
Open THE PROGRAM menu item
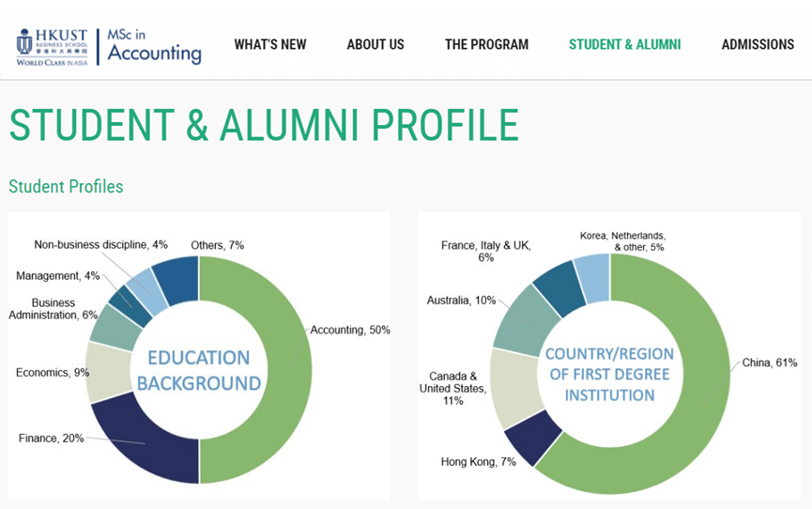[x=486, y=44]
